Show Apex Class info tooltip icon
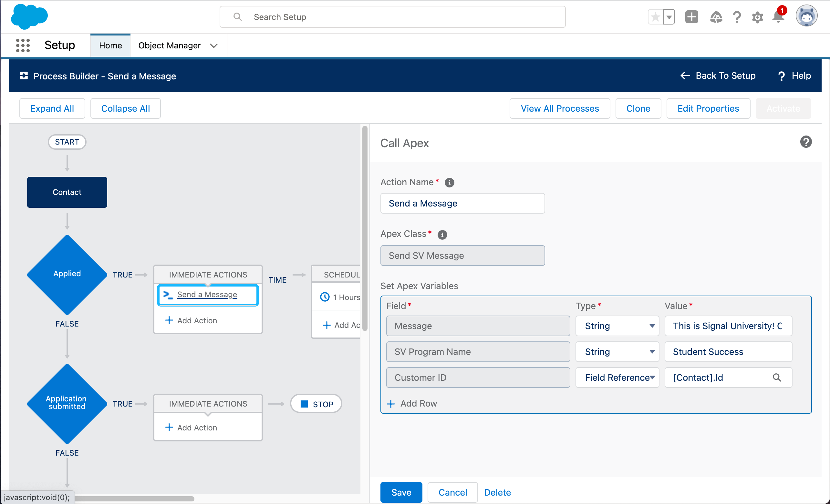The height and width of the screenshot is (504, 830). point(442,235)
